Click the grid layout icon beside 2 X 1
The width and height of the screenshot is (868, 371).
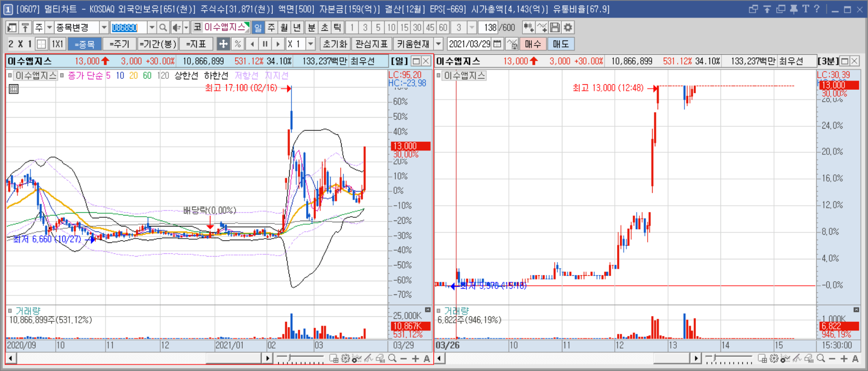[42, 44]
